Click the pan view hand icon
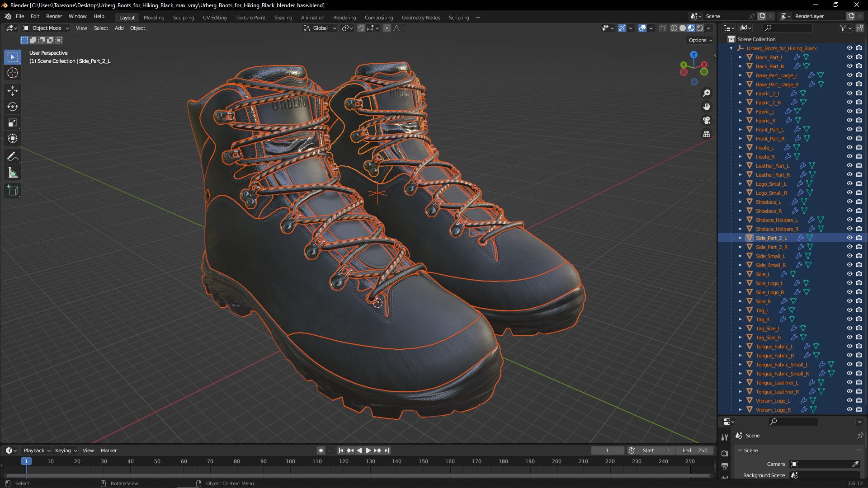The image size is (868, 488). point(707,107)
